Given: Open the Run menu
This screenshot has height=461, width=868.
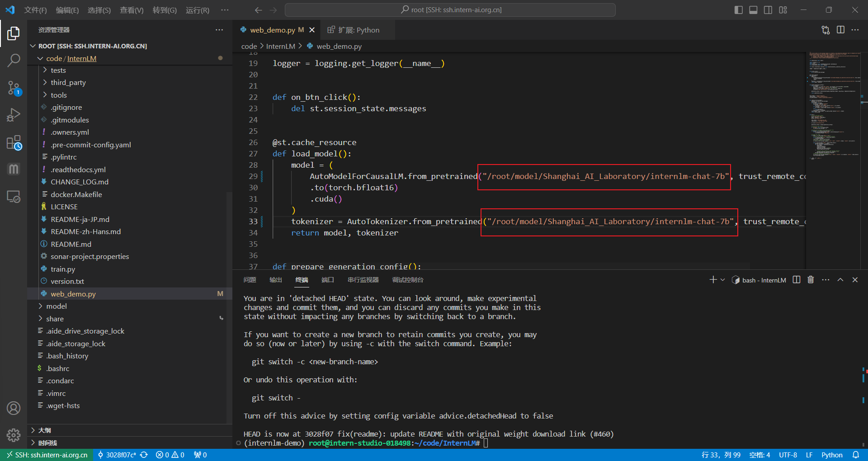Looking at the screenshot, I should click(x=198, y=10).
